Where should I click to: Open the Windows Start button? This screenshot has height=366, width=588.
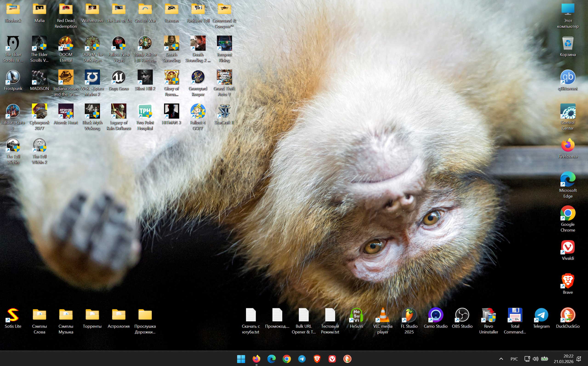[x=241, y=359]
